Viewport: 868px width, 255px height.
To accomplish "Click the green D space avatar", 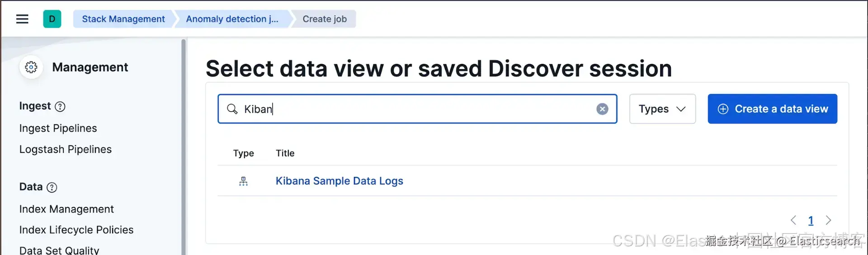I will click(52, 19).
